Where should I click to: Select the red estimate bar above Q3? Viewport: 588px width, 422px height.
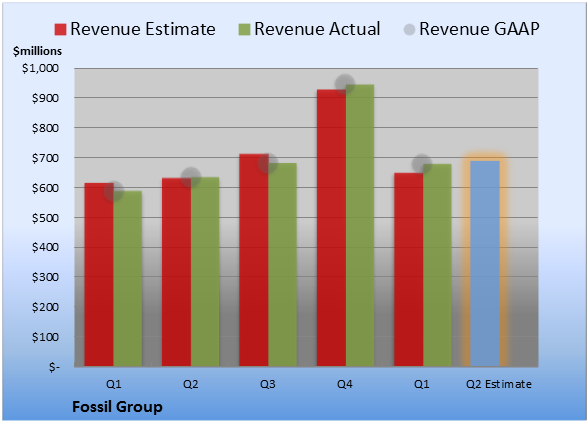[254, 260]
